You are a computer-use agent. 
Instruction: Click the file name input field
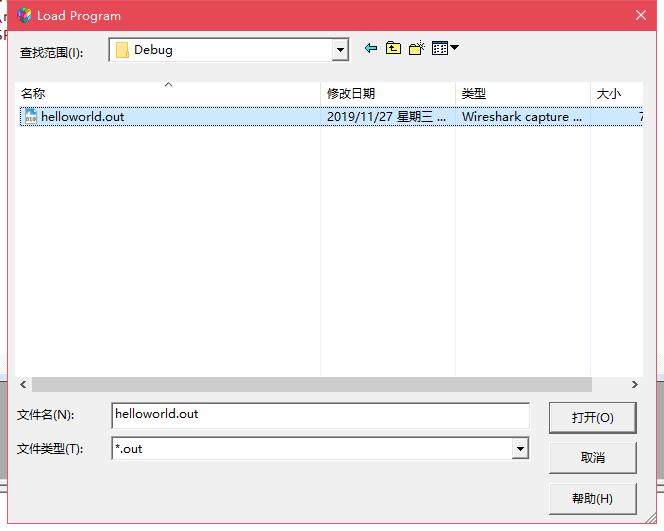[x=320, y=414]
